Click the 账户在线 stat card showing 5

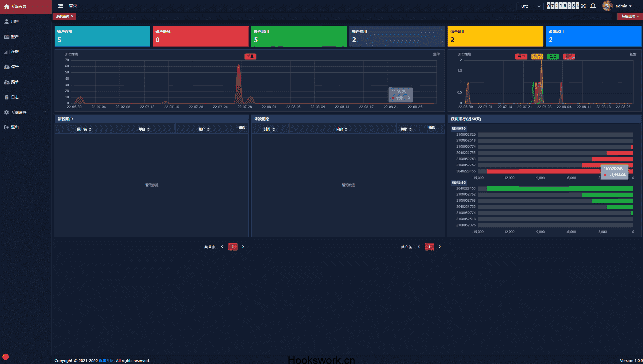[x=102, y=36]
